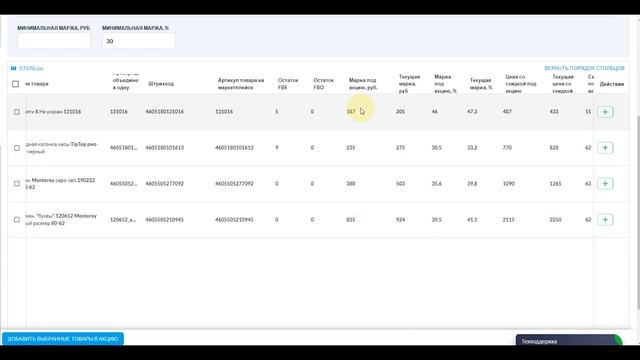Click current margin percent 47.3
The width and height of the screenshot is (640, 360).
coord(472,112)
